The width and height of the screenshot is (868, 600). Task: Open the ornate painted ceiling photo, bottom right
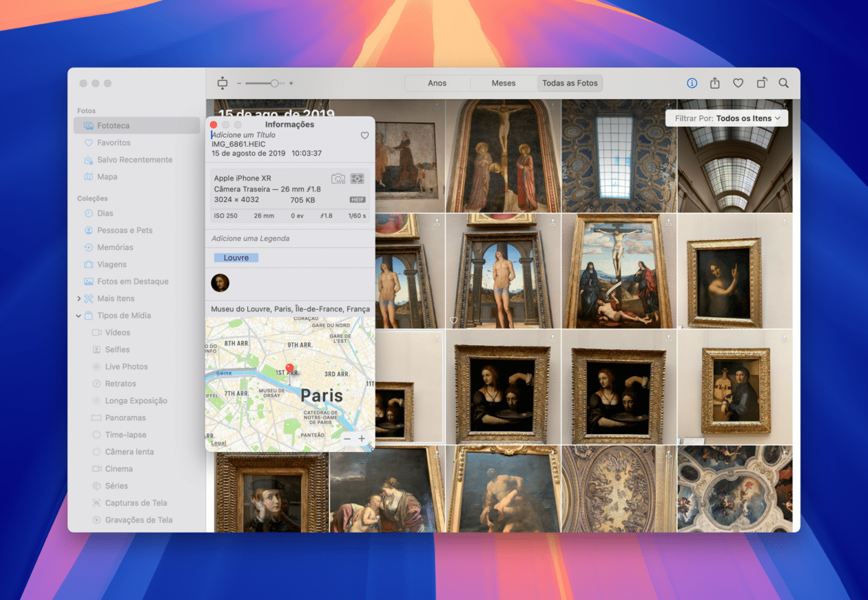point(734,488)
